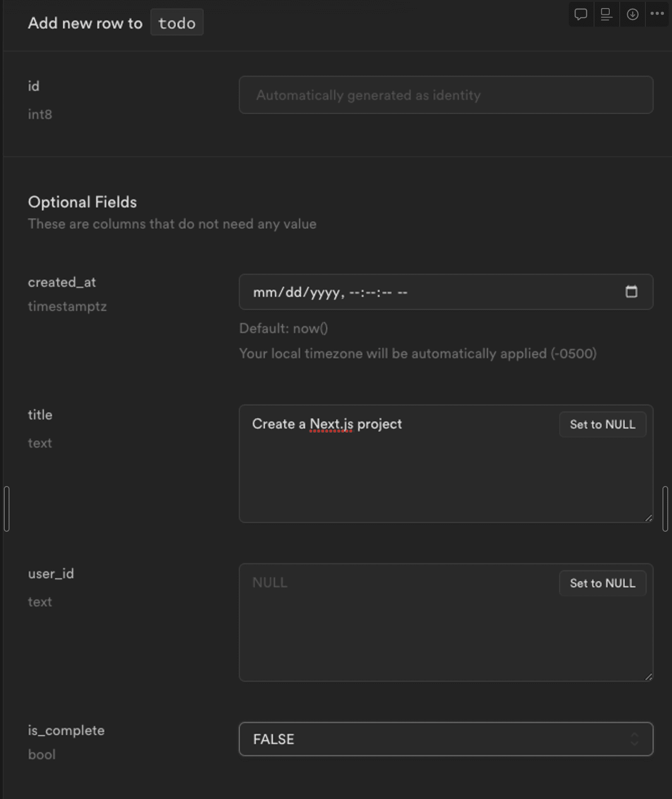Click the up/down chevrons on is_complete

pos(634,739)
